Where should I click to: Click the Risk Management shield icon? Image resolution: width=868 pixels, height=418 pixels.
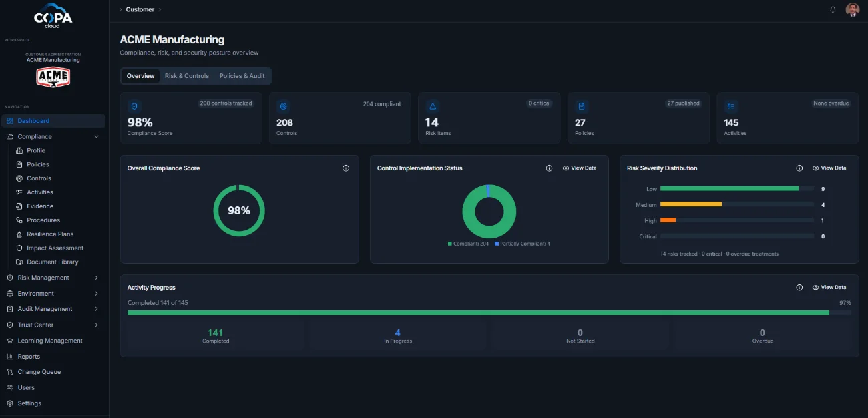10,278
